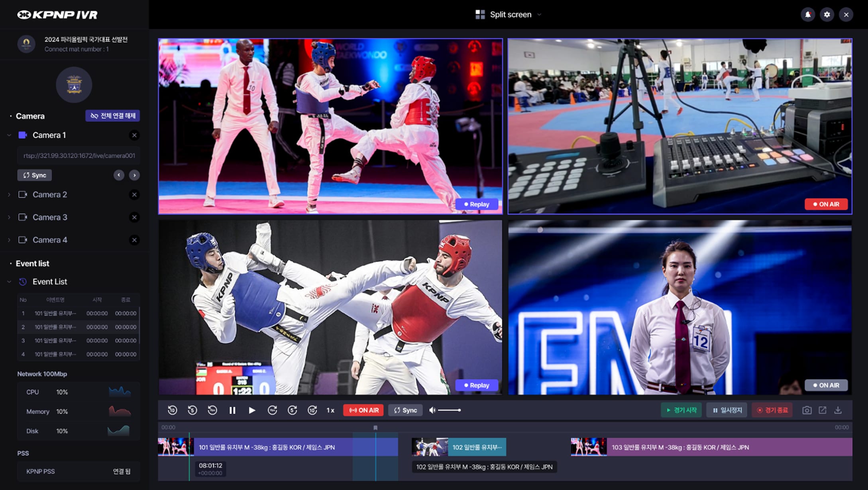Expand the Camera 2 section
The width and height of the screenshot is (868, 490).
coord(9,194)
